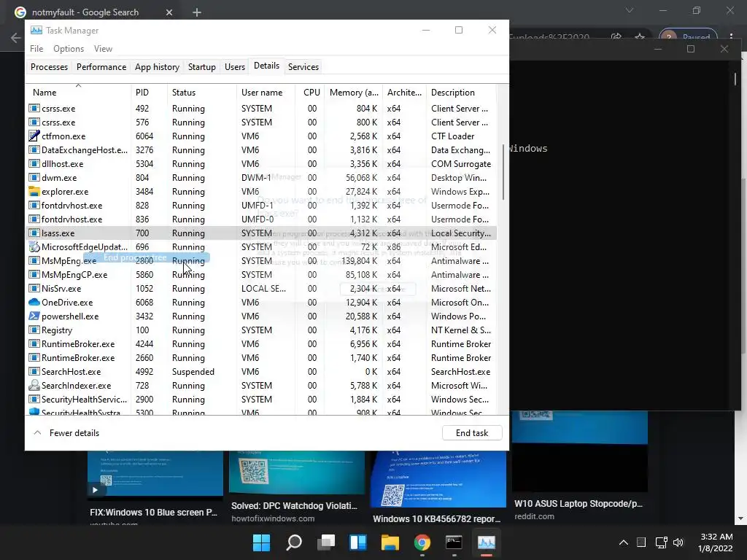Click the lsass.exe process icon
747x560 pixels.
pyautogui.click(x=34, y=233)
